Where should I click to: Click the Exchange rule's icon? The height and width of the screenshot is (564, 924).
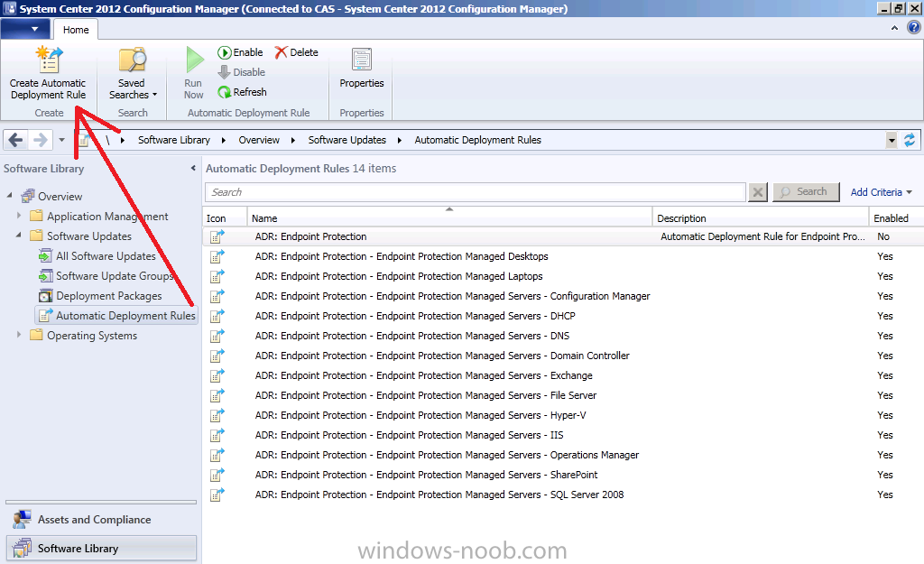click(x=217, y=375)
